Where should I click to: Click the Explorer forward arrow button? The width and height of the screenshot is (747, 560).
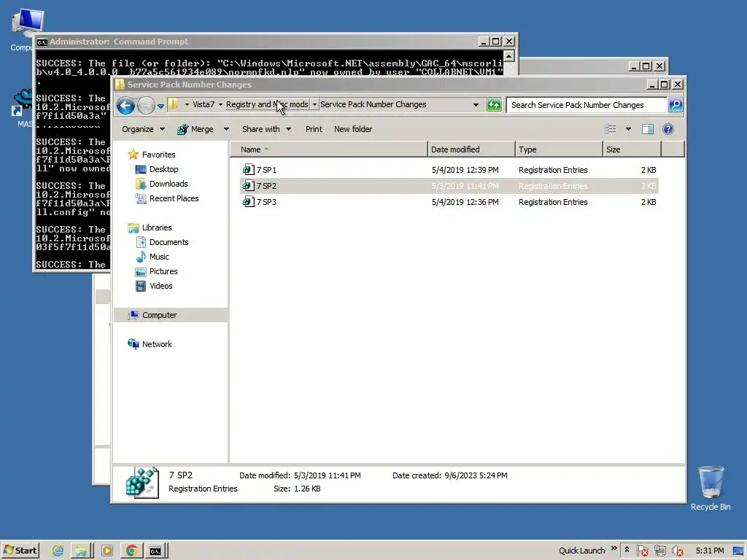click(146, 105)
